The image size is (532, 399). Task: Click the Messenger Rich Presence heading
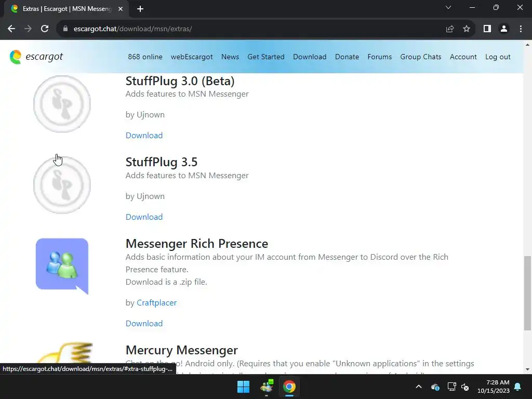click(x=197, y=244)
